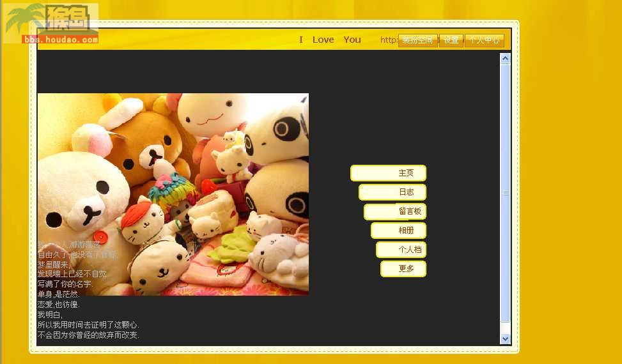Open the 装扮空间 button in header
Screen dimensions: 622x364
[x=417, y=40]
